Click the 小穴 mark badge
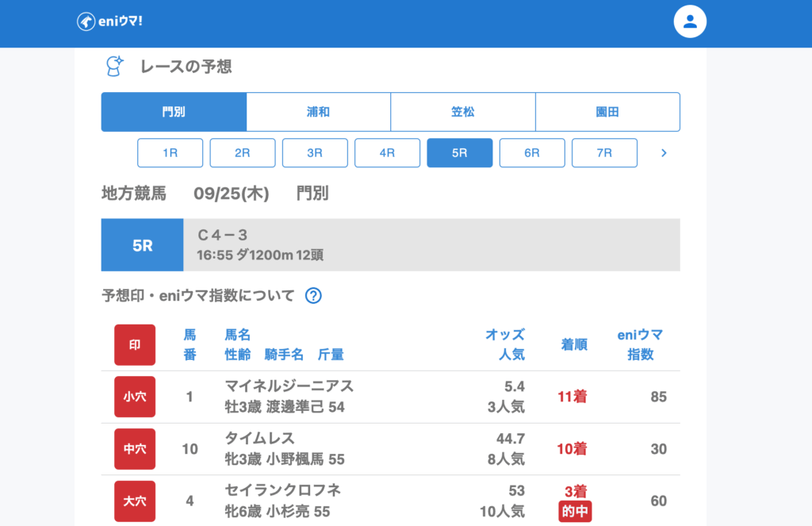812x526 pixels. [x=135, y=397]
